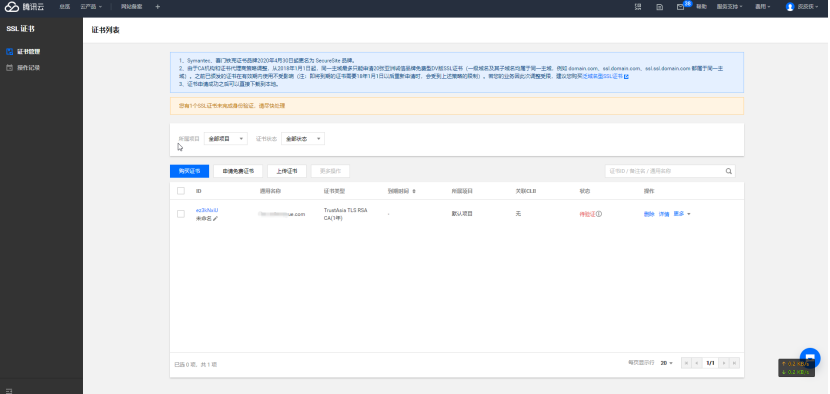Open the message mail icon with badge
Image resolution: width=830 pixels, height=394 pixels.
tap(681, 7)
